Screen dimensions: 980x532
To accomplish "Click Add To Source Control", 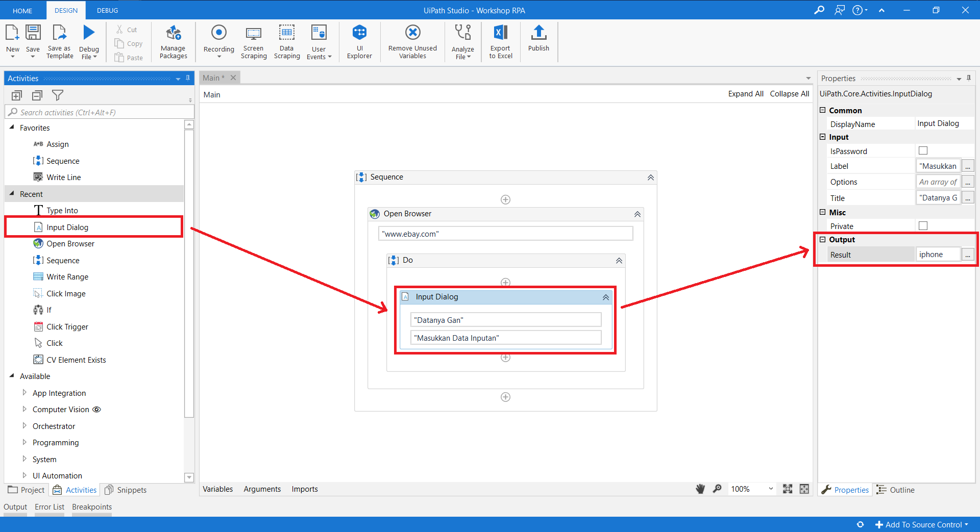I will 923,524.
